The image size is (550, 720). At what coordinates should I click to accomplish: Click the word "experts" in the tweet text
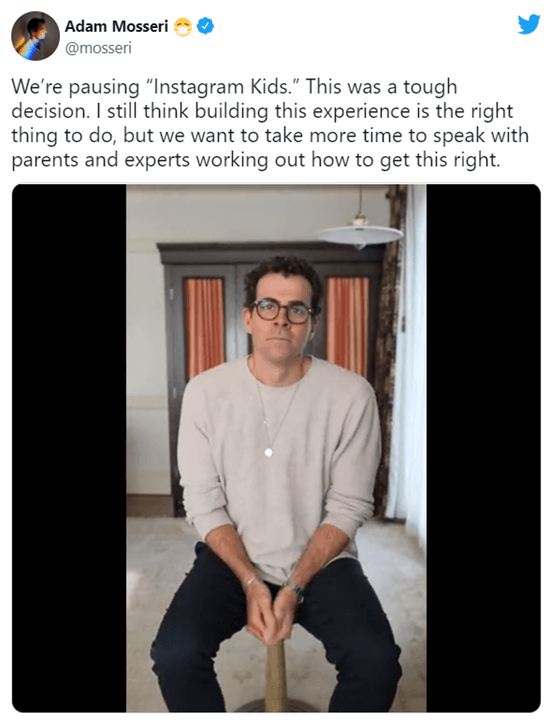[157, 161]
